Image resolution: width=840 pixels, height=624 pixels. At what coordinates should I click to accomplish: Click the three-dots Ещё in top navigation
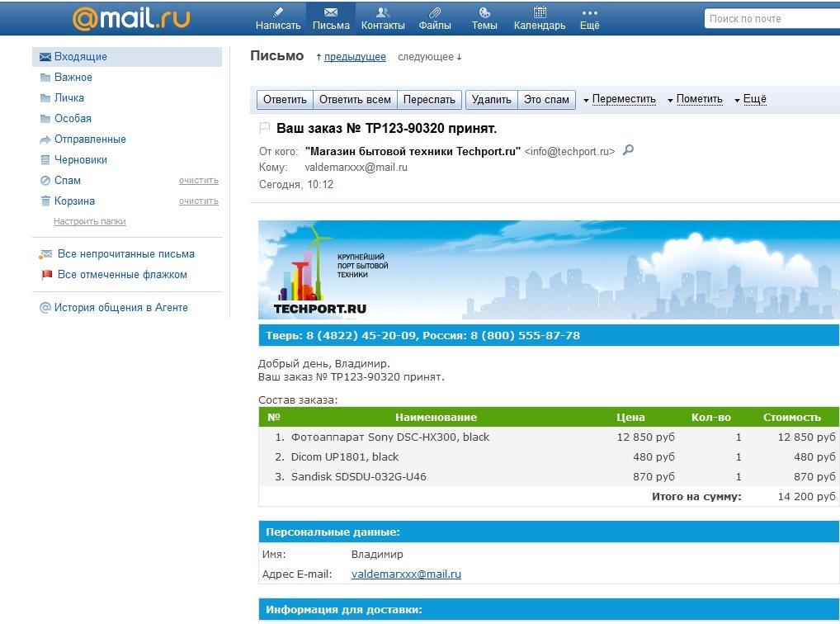pyautogui.click(x=589, y=18)
